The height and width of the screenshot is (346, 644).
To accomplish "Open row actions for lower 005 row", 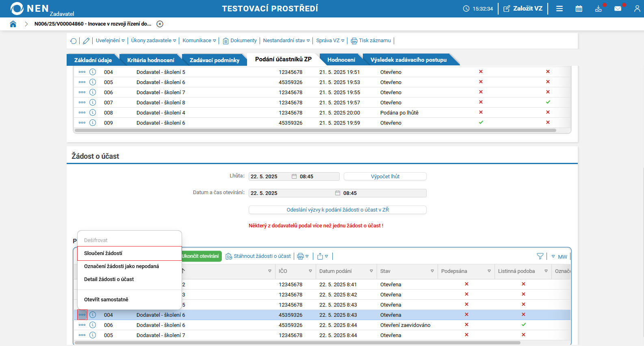I will tap(82, 335).
